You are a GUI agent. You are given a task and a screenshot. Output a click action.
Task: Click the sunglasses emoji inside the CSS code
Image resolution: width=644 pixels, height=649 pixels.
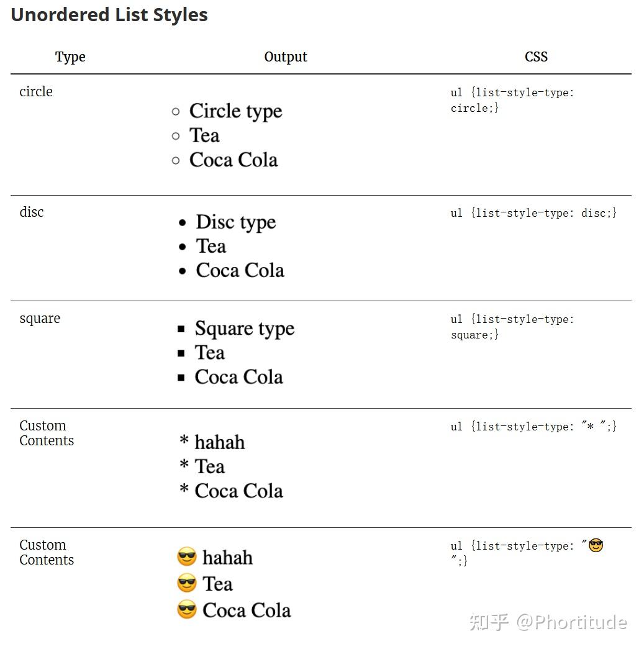(x=596, y=545)
